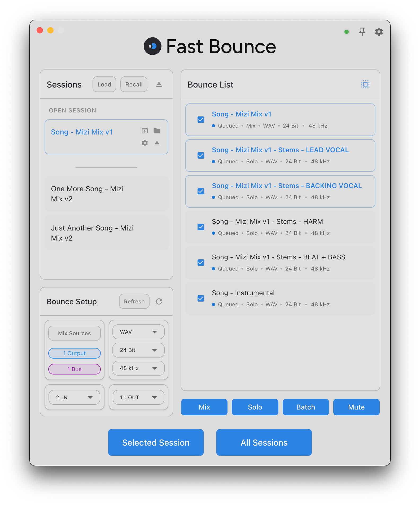Screen dimensions: 420x505
Task: Click the Mute button
Action: (356, 407)
